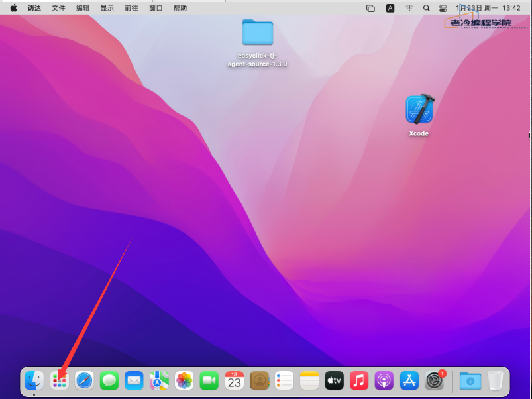532x399 pixels.
Task: Open Reminders from the Dock
Action: click(284, 380)
